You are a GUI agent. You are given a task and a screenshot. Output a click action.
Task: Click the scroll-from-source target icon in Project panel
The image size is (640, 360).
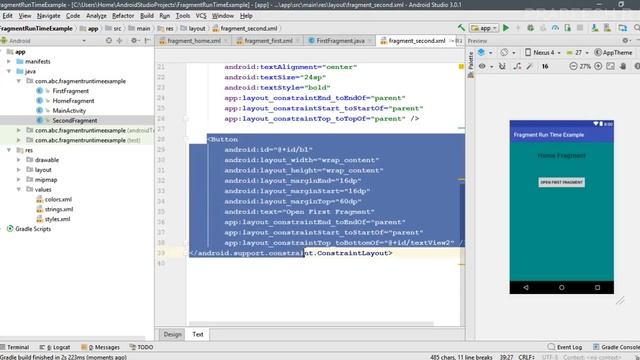(109, 40)
